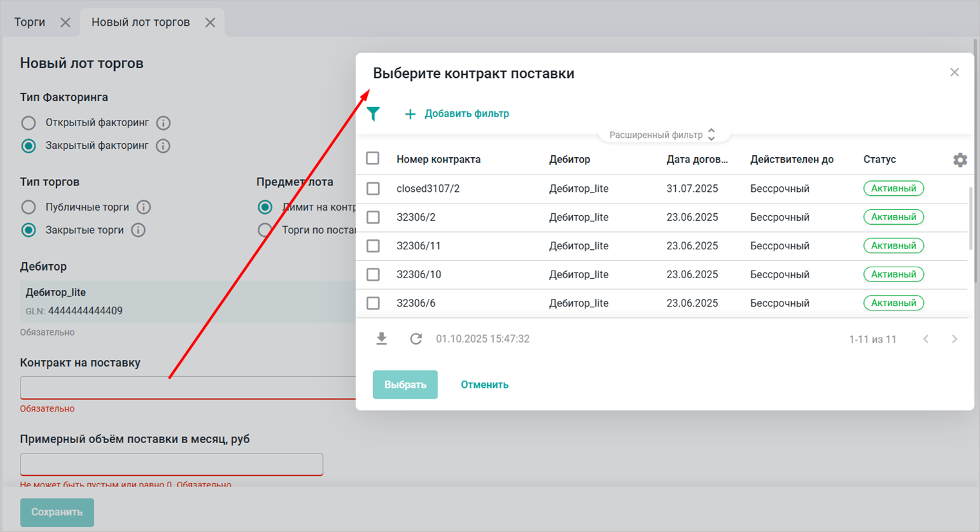This screenshot has height=532, width=980.
Task: Go to previous page of contracts
Action: tap(926, 339)
